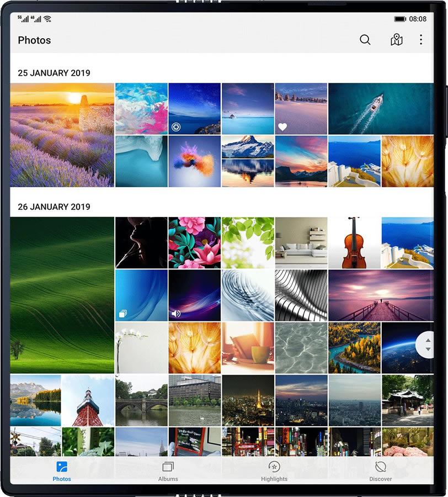Open the green rolling hills photo
The width and height of the screenshot is (448, 497).
click(x=62, y=295)
